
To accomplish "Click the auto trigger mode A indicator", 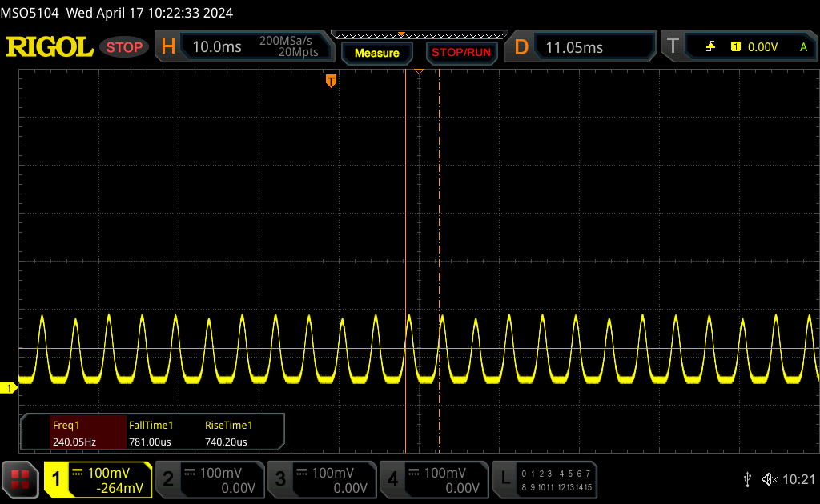I will pos(803,47).
